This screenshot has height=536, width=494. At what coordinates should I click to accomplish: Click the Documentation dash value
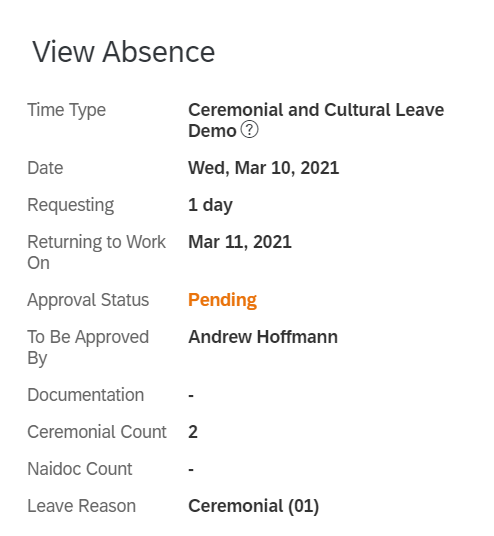pyautogui.click(x=191, y=396)
